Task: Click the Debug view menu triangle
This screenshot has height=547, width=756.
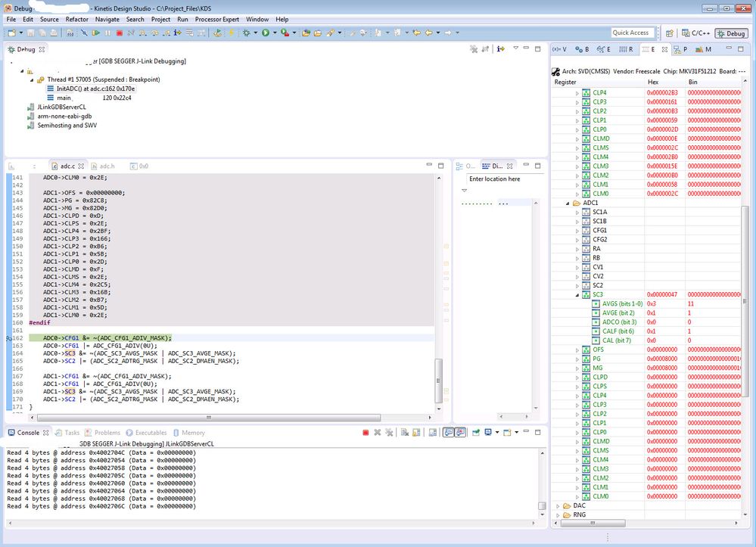Action: 515,48
